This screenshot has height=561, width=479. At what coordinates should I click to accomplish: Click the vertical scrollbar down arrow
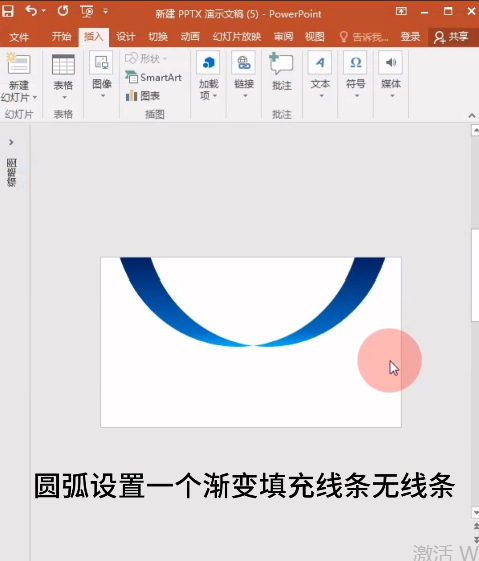click(x=475, y=513)
